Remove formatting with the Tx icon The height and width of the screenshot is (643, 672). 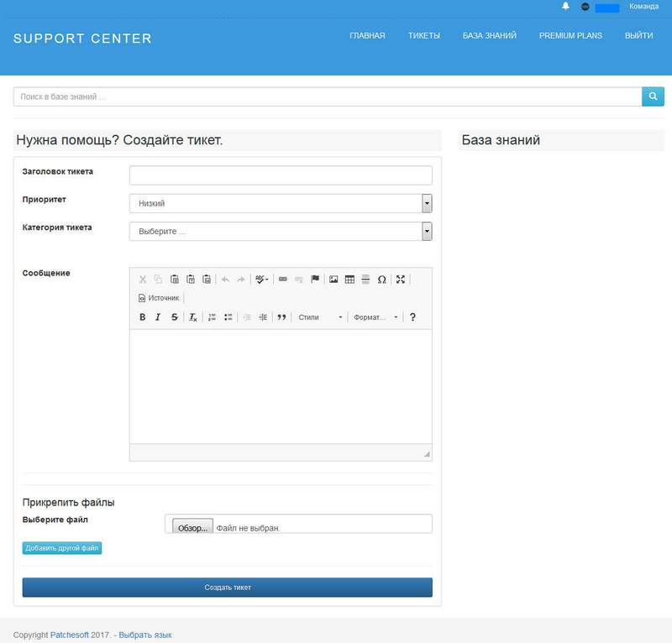193,317
